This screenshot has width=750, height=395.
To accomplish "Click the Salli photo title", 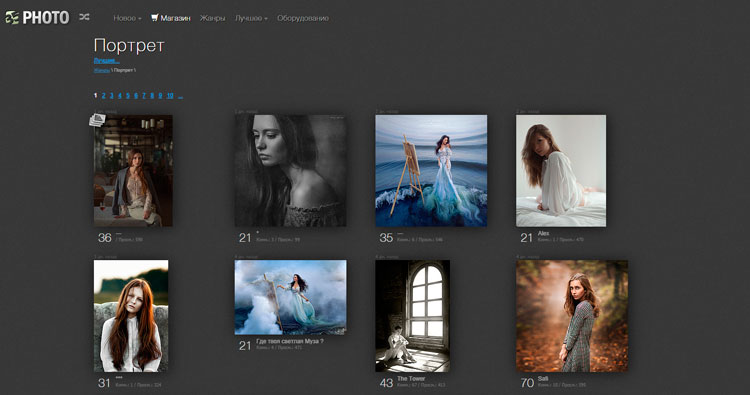I will 543,379.
